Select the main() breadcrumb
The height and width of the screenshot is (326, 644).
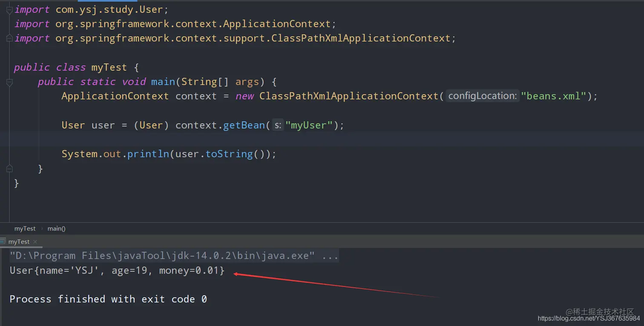(56, 229)
